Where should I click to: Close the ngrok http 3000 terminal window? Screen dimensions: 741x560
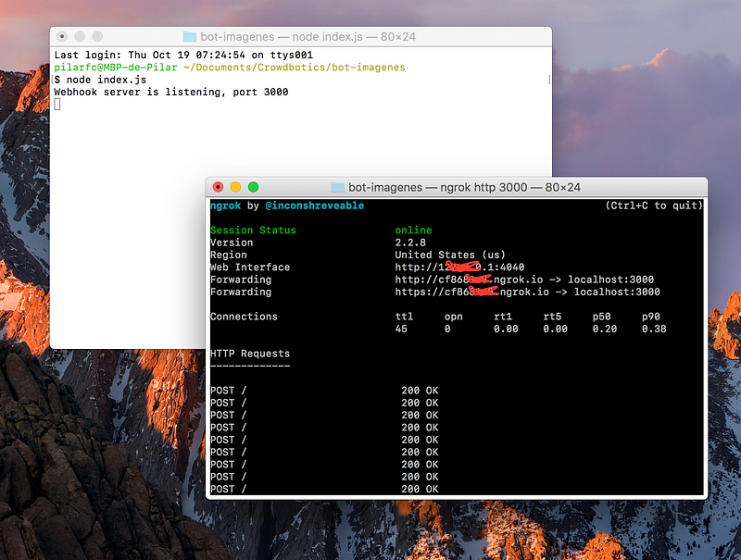[x=218, y=187]
